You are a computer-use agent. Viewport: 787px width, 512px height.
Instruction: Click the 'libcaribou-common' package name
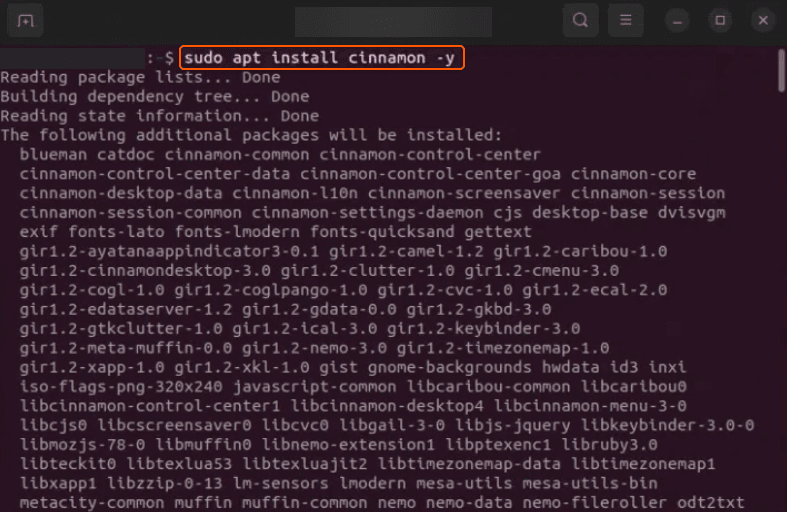[488, 386]
